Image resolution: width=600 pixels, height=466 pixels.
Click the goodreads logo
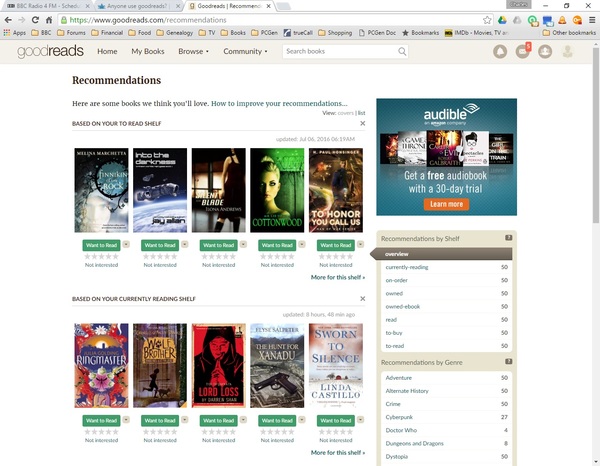[x=50, y=51]
